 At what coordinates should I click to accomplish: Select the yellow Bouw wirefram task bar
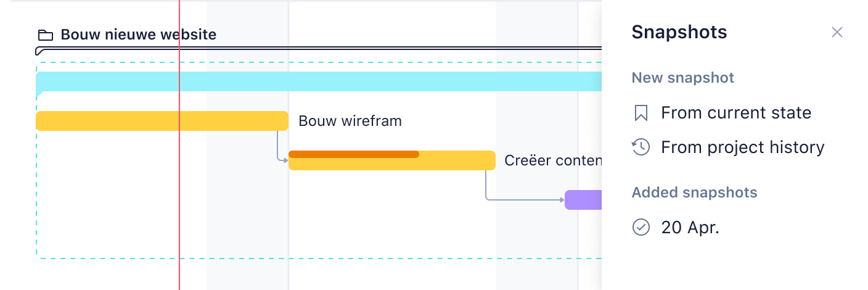click(x=162, y=121)
